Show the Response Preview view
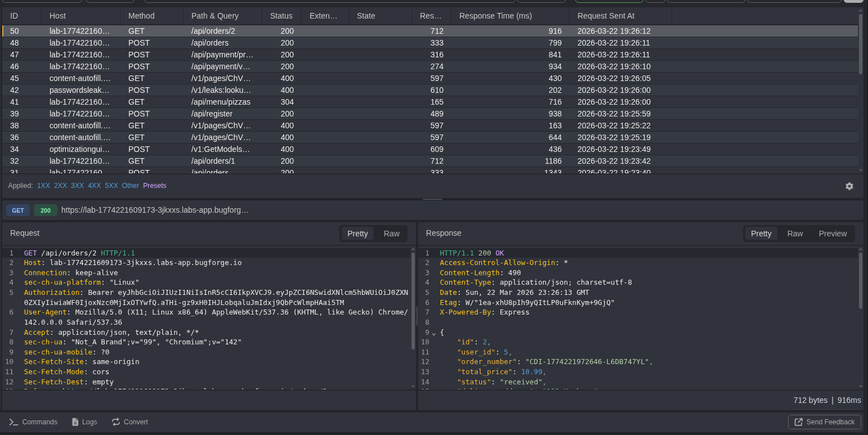 [x=833, y=234]
